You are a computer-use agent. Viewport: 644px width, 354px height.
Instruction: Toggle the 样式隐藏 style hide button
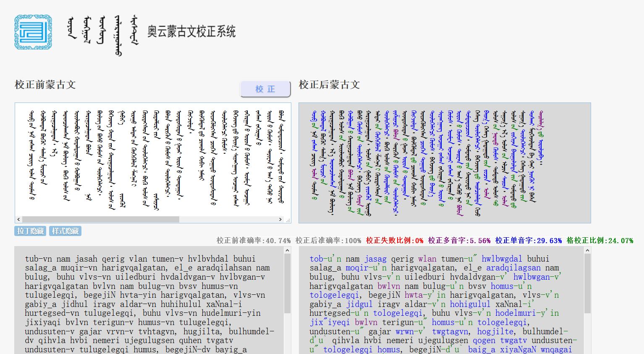(x=65, y=231)
